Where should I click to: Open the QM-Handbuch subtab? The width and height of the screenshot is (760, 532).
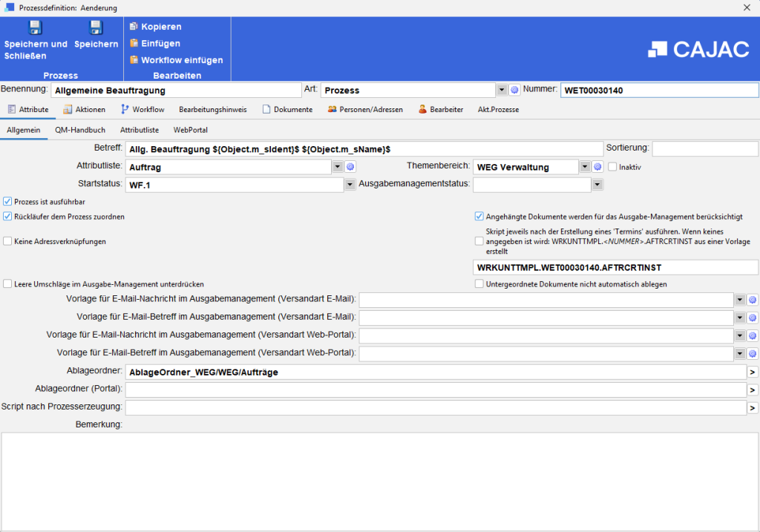click(80, 130)
